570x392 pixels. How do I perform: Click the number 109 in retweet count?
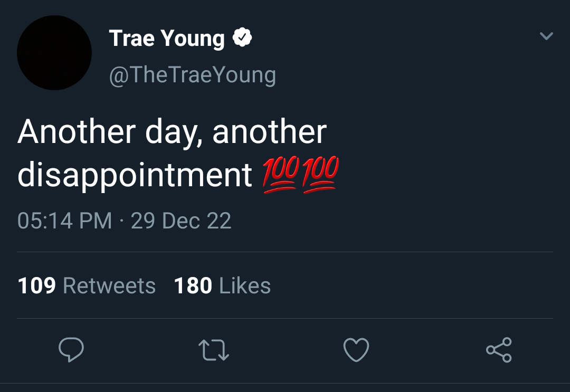click(36, 286)
